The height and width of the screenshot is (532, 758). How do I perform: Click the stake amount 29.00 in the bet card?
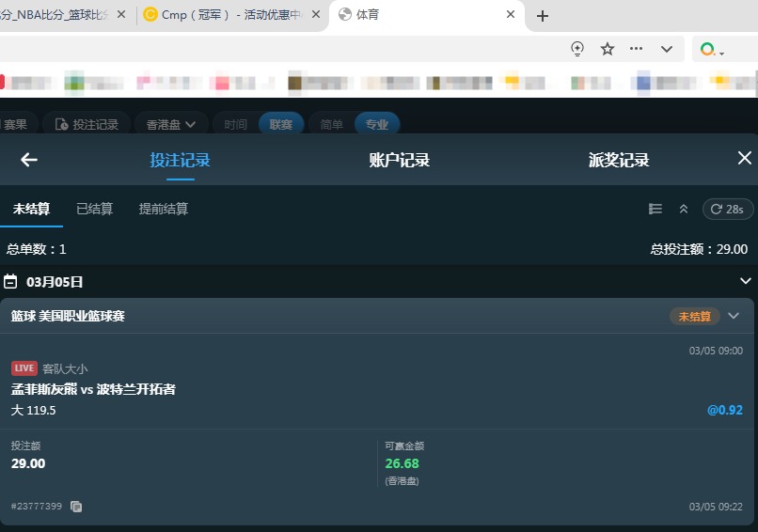pyautogui.click(x=28, y=463)
